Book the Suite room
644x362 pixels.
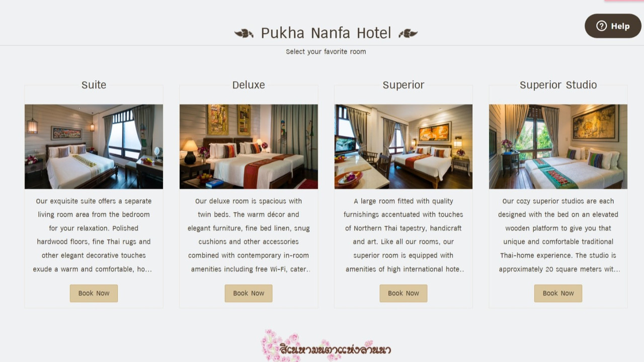(x=94, y=293)
